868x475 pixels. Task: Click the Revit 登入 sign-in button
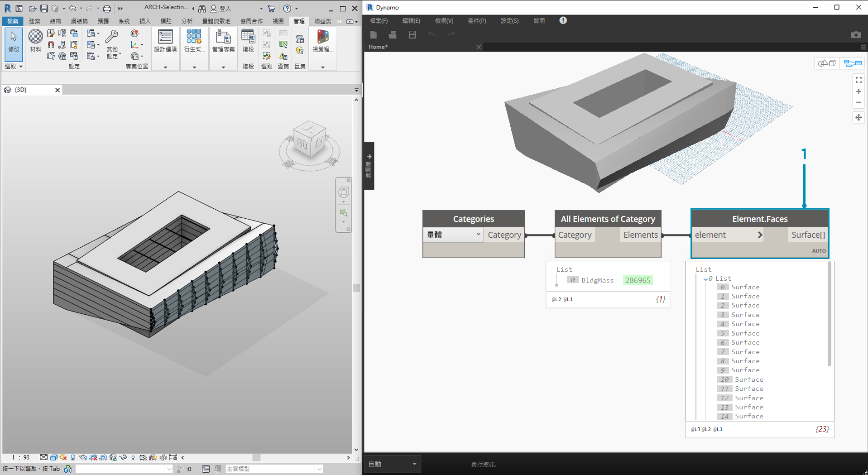(221, 8)
